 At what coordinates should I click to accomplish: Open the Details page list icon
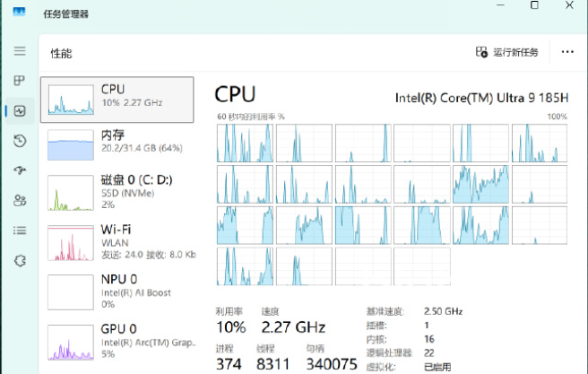(x=20, y=230)
